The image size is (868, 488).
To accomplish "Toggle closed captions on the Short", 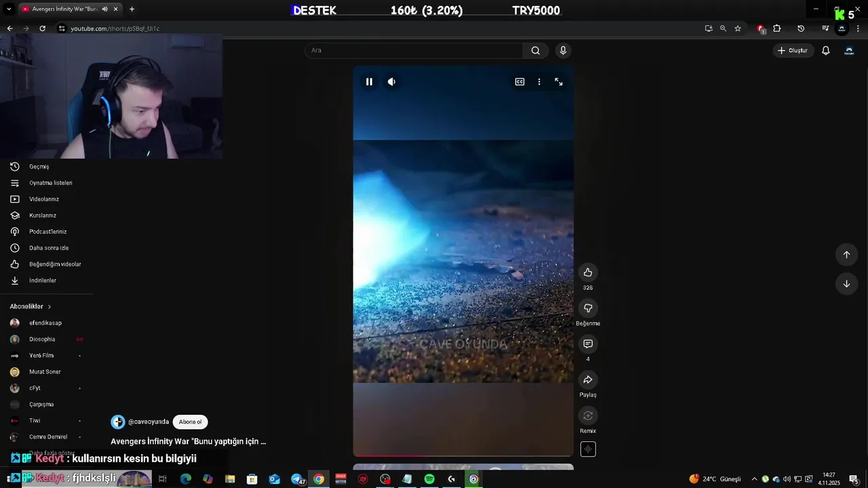I will click(x=519, y=81).
